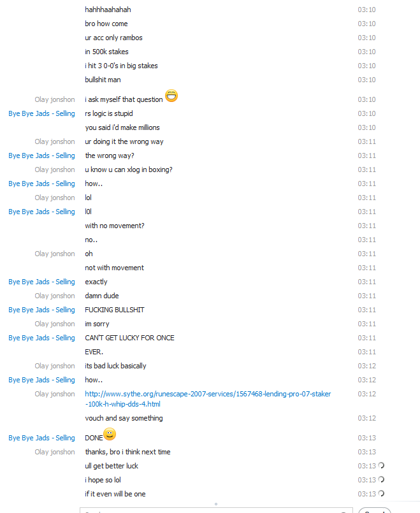Screen dimensions: 420x513
Task: Click the 'u know u can xlog in boxing?' message
Action: 129,170
